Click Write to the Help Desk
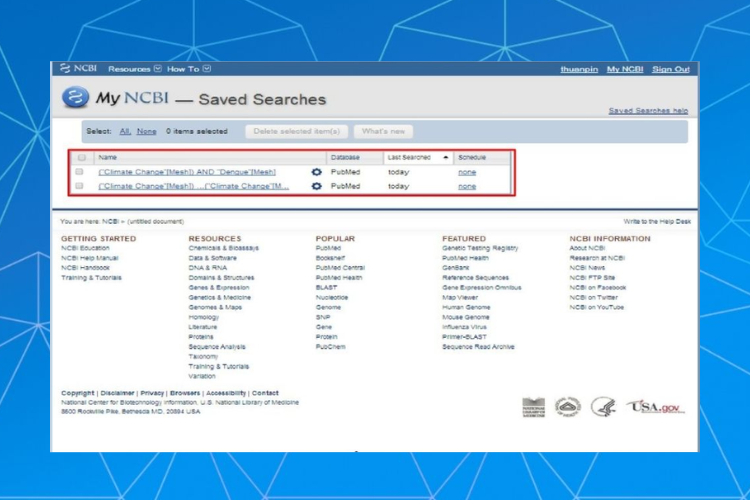This screenshot has width=750, height=500. point(657,222)
